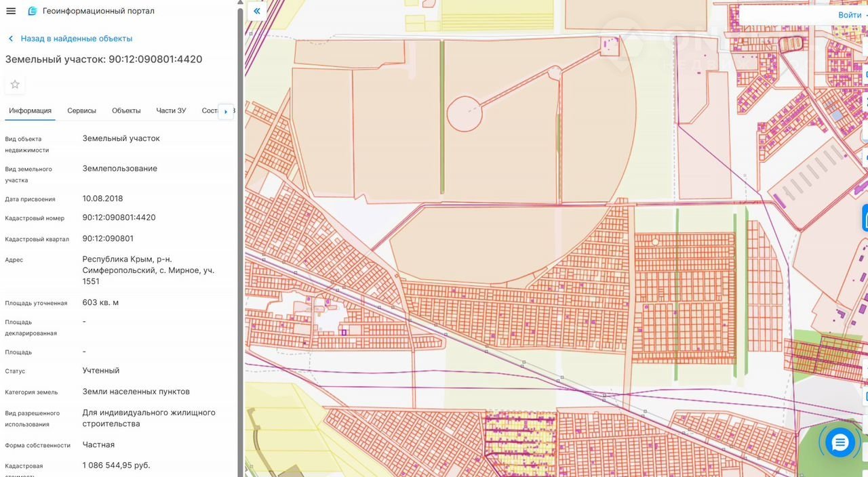Click cadastral number value 90:12:090801:4420
Image resolution: width=868 pixels, height=477 pixels.
point(119,217)
